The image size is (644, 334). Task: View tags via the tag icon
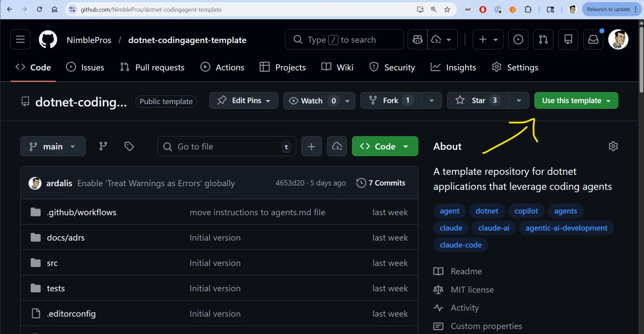pos(129,146)
